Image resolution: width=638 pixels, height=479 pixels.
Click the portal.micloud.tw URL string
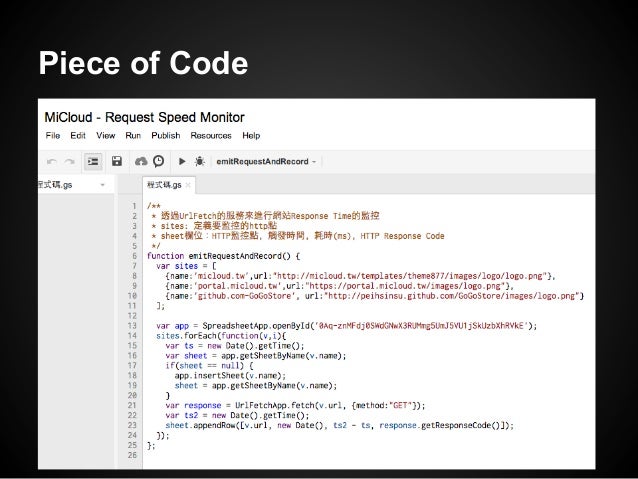[405, 286]
